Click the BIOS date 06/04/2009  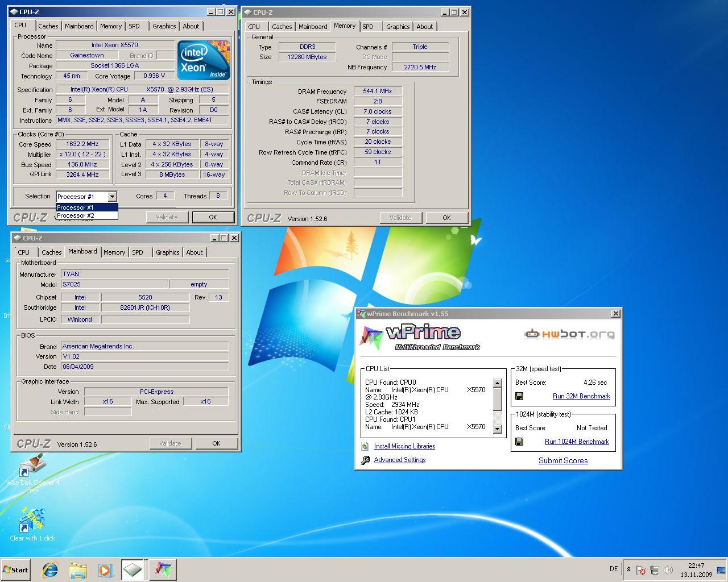coord(144,367)
